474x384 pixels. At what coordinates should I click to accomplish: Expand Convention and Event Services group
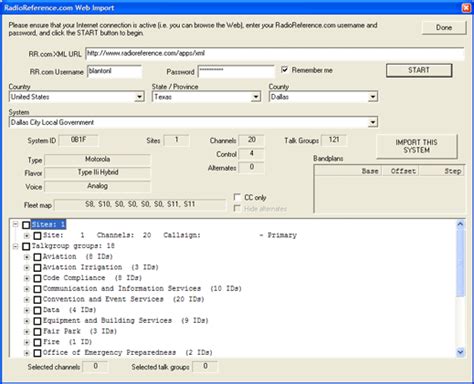(x=27, y=300)
